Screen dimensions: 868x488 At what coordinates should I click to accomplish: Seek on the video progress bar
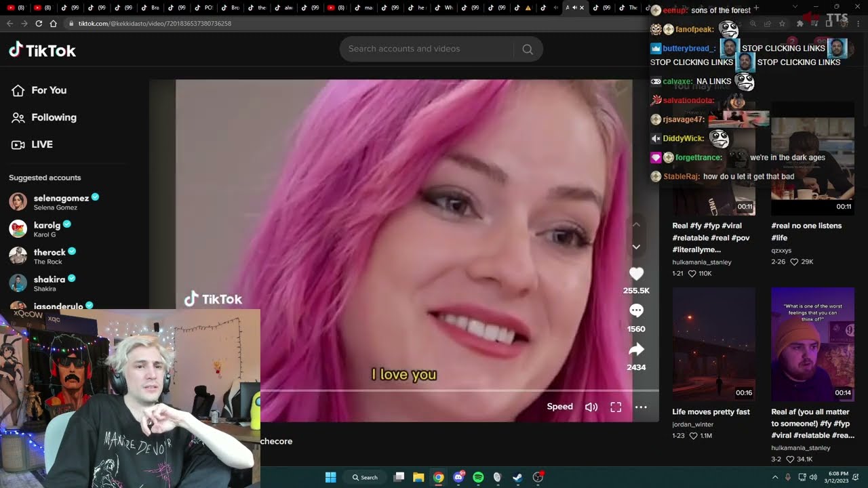(460, 391)
